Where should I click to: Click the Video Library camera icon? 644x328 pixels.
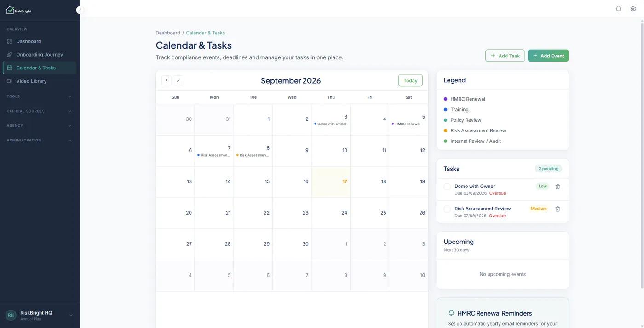pyautogui.click(x=10, y=81)
